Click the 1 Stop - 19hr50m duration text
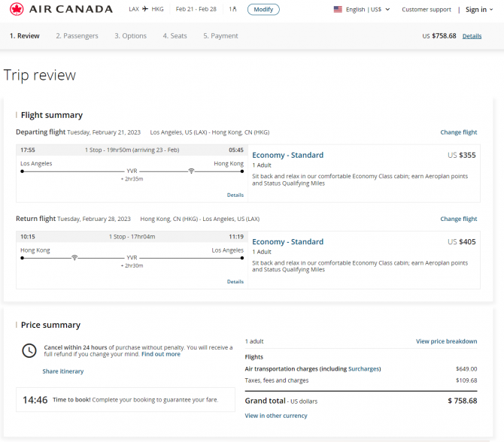This screenshot has width=504, height=442. point(132,150)
